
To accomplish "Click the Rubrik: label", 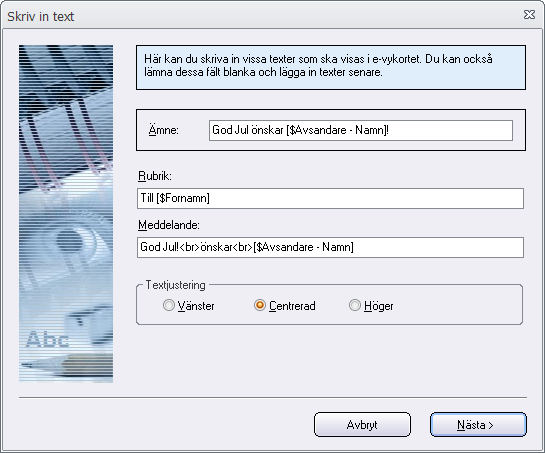I will (155, 176).
